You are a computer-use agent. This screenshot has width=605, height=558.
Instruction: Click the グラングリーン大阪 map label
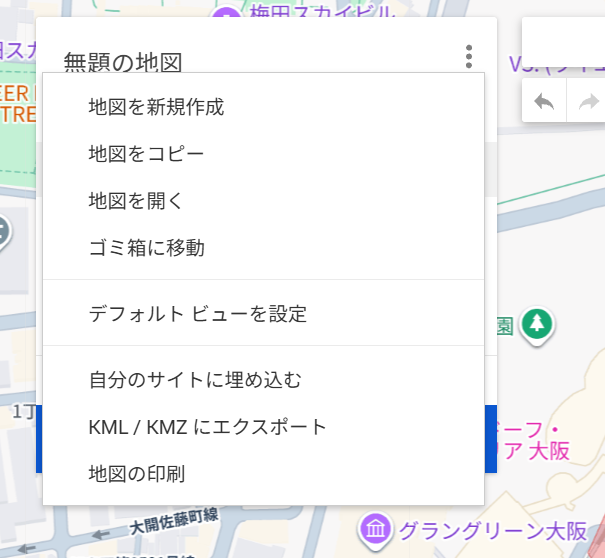[493, 531]
